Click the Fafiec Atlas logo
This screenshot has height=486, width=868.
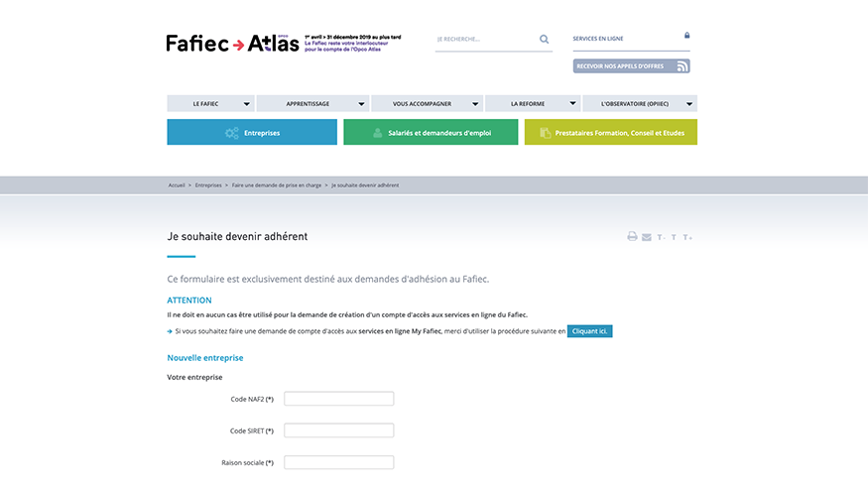pyautogui.click(x=232, y=44)
